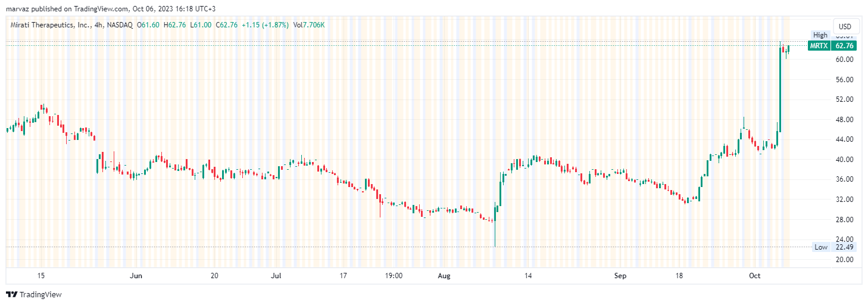The height and width of the screenshot is (305, 868).
Task: Click the 24.00 price axis label
Action: (845, 239)
